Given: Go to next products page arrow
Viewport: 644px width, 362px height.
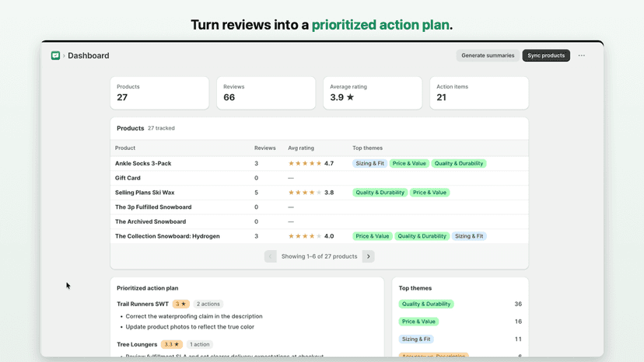Looking at the screenshot, I should (x=369, y=256).
